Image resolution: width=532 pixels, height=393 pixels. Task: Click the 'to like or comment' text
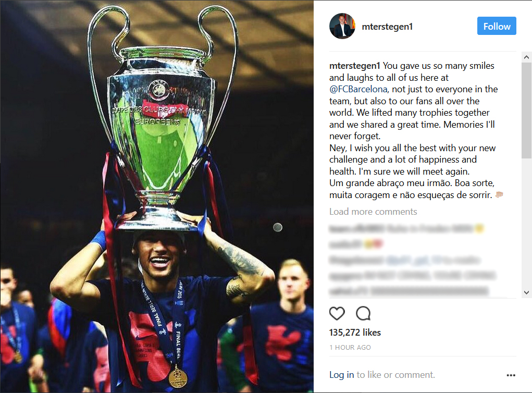[x=395, y=375]
